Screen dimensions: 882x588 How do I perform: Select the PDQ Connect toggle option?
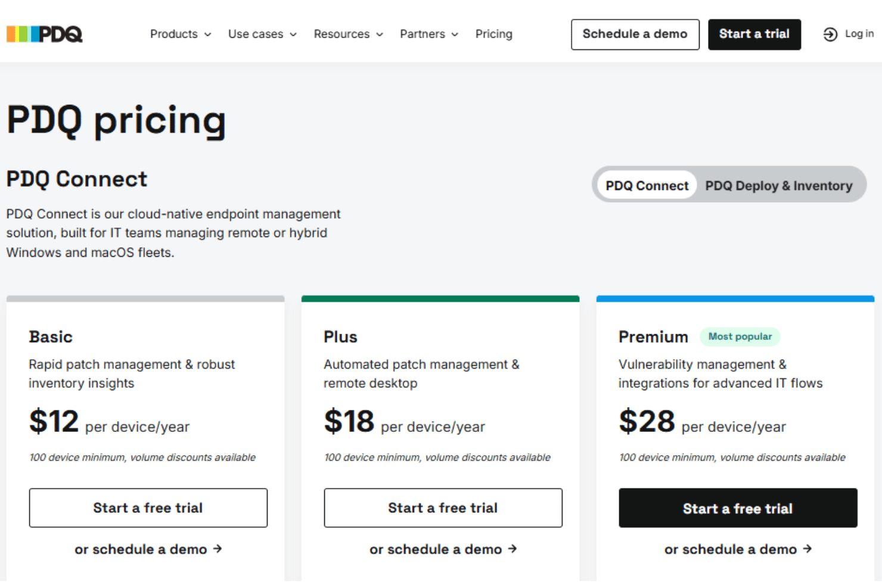pyautogui.click(x=647, y=185)
